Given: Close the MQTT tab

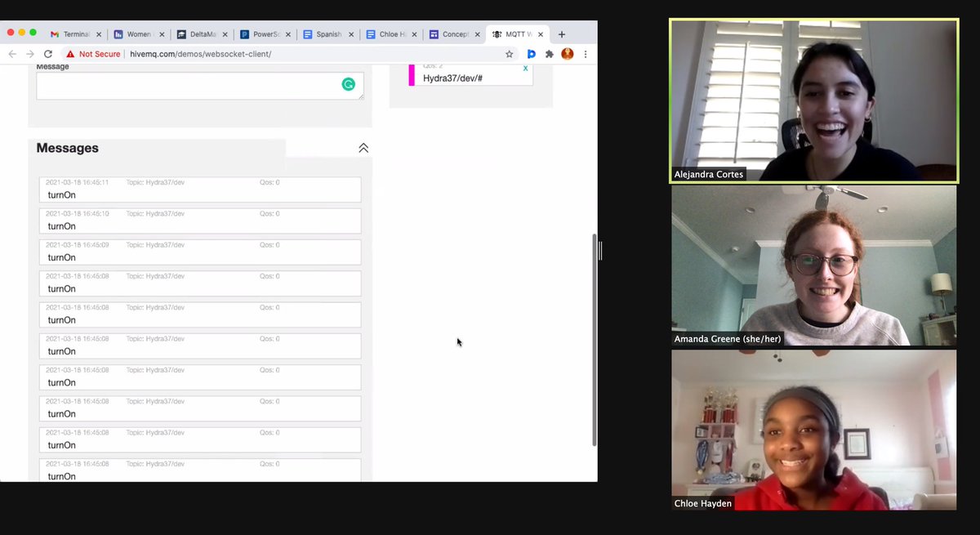Looking at the screenshot, I should pos(542,34).
